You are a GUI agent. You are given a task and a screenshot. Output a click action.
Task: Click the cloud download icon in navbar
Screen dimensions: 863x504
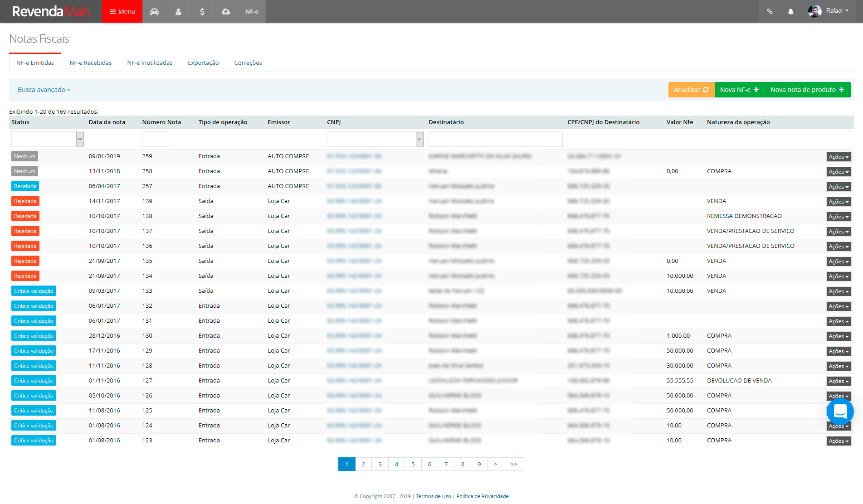pos(226,11)
